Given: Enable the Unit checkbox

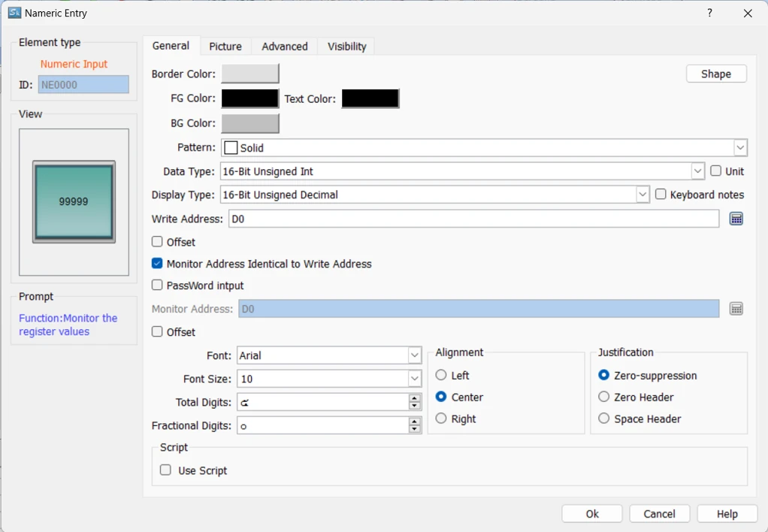Looking at the screenshot, I should pos(715,171).
